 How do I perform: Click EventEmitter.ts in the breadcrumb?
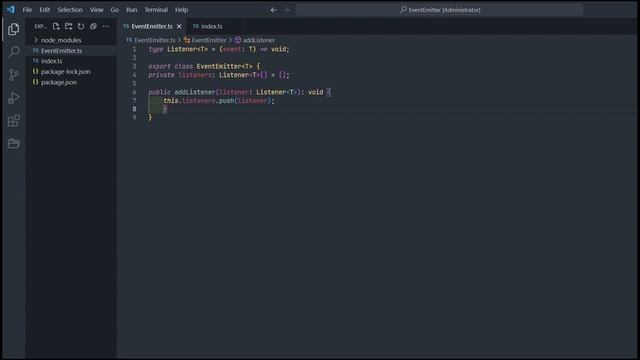pos(154,40)
